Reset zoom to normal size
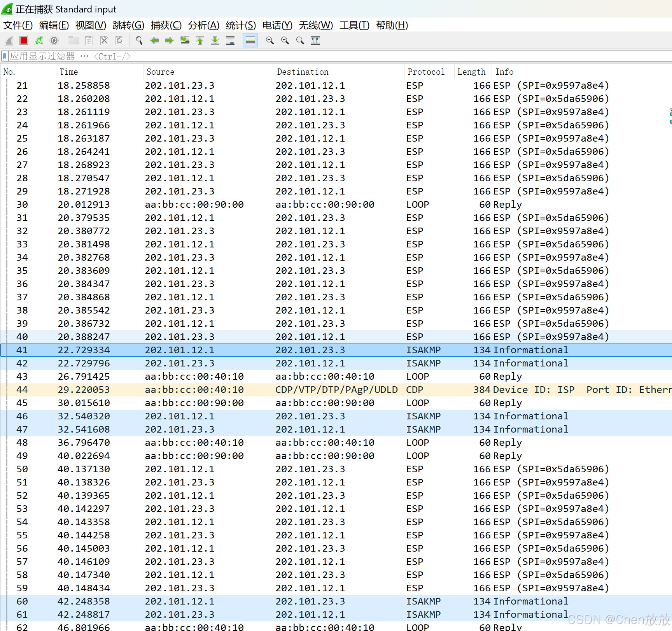672x631 pixels. click(300, 40)
